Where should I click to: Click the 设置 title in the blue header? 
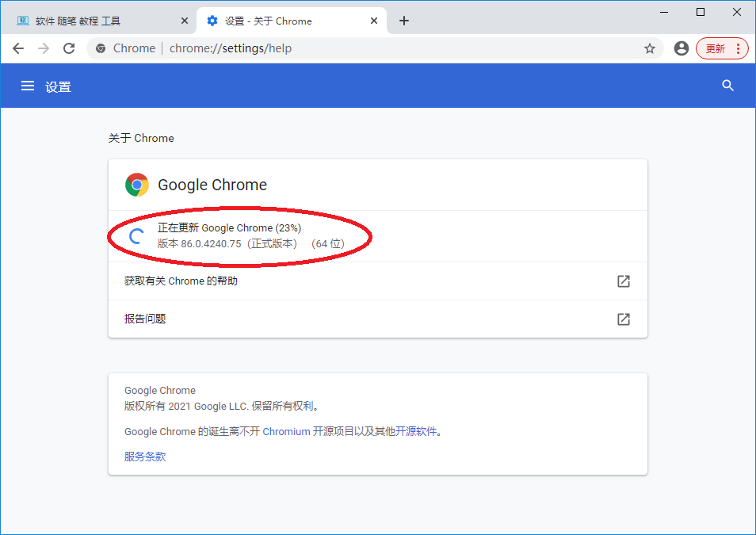pyautogui.click(x=59, y=87)
